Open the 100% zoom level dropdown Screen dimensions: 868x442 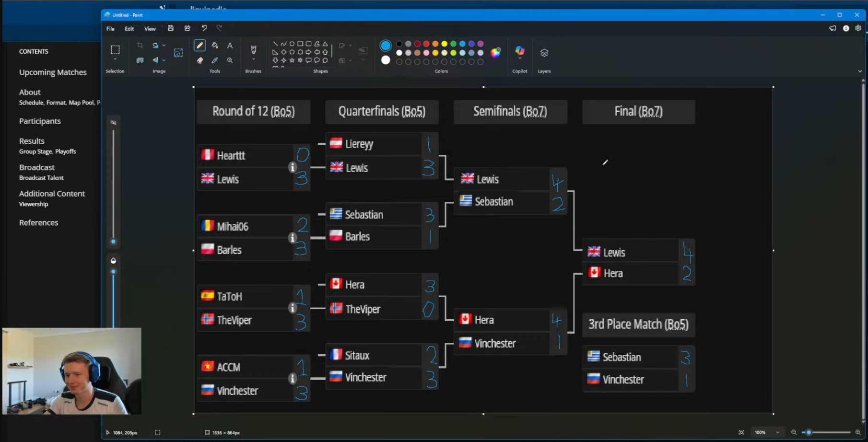tap(777, 432)
